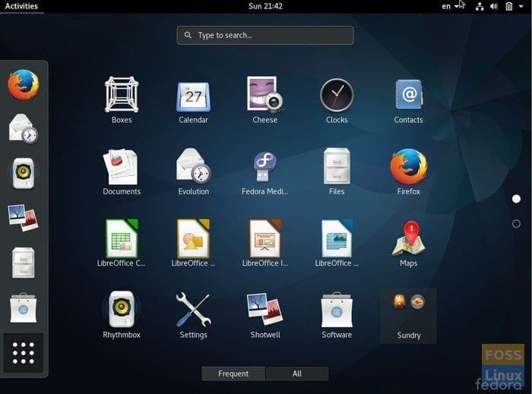Open the clock and date menu
Screen dimensions: 532x394
(265, 6)
